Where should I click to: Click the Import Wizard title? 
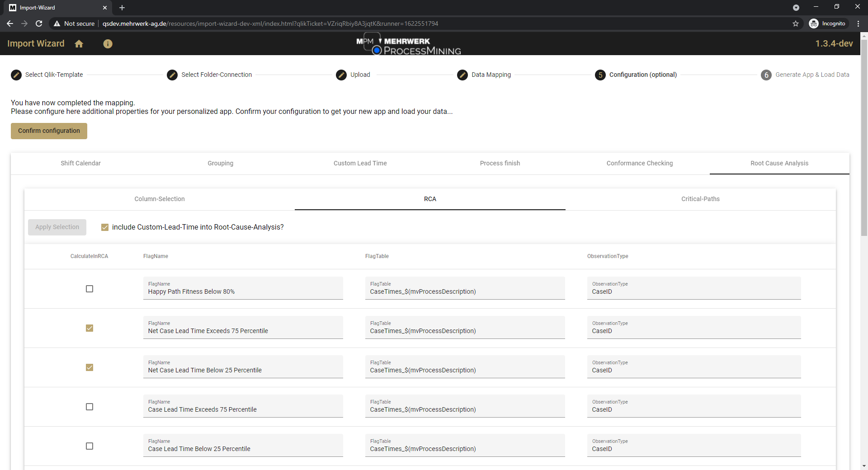click(36, 43)
